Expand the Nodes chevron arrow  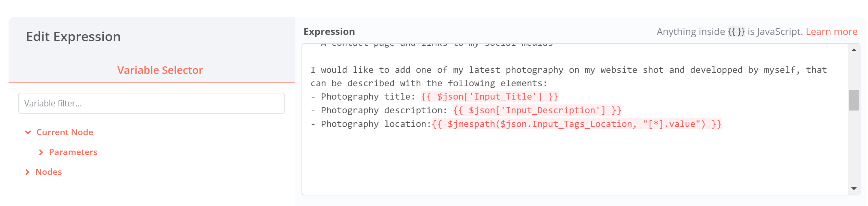[x=27, y=172]
